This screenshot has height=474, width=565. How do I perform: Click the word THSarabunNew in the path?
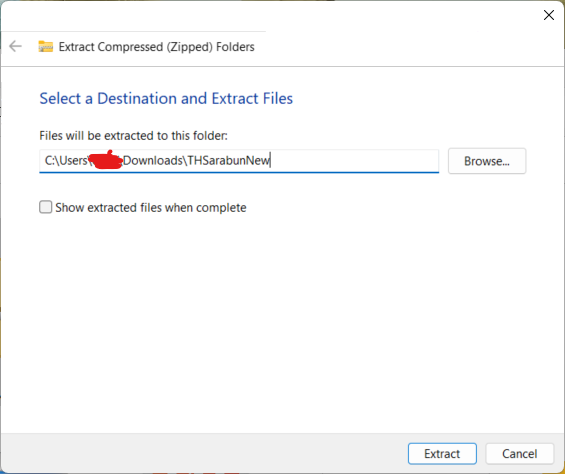tap(229, 160)
